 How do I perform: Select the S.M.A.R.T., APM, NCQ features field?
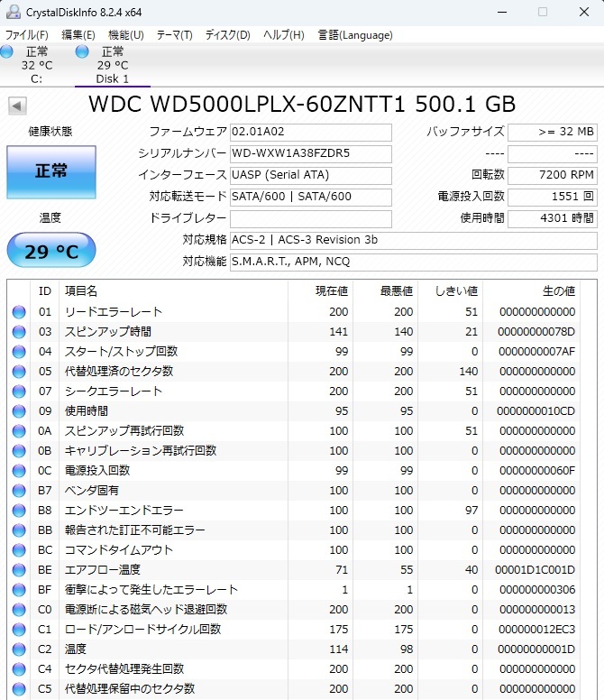tap(414, 262)
